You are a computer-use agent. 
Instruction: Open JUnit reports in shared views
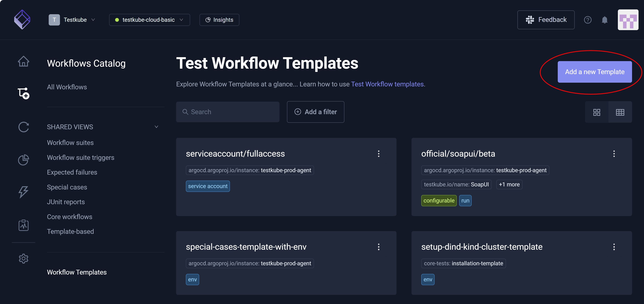(66, 202)
